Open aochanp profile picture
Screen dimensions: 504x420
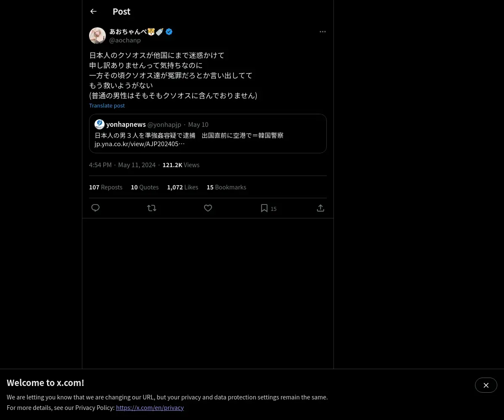[97, 36]
